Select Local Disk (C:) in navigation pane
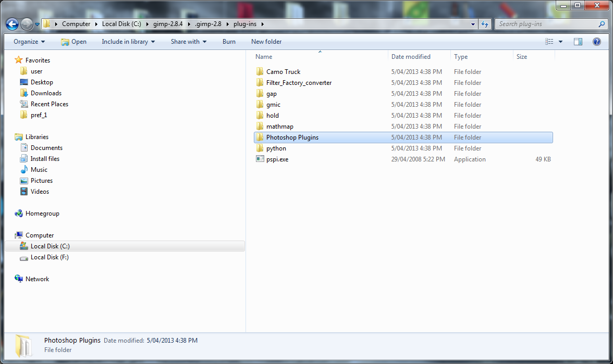This screenshot has height=364, width=613. pos(50,246)
